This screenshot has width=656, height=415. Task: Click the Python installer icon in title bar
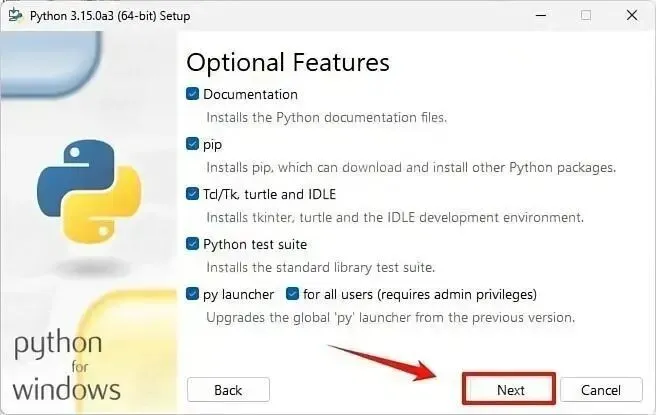[x=15, y=15]
